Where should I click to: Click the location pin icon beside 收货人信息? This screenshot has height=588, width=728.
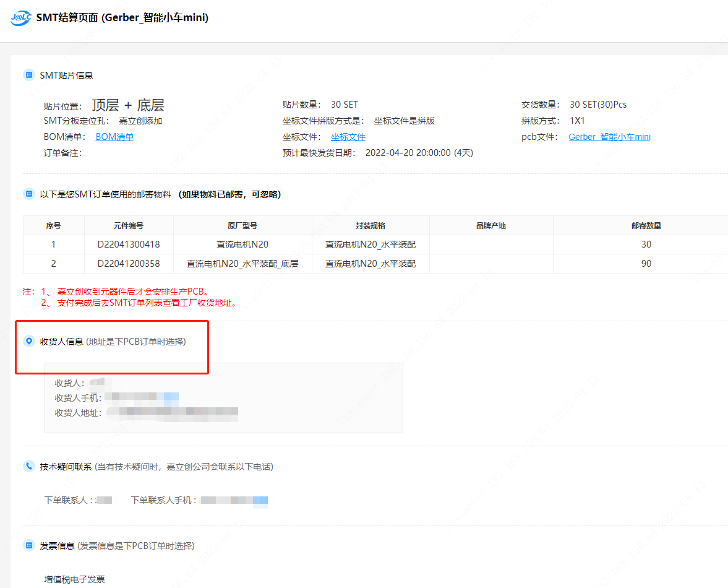(x=28, y=341)
